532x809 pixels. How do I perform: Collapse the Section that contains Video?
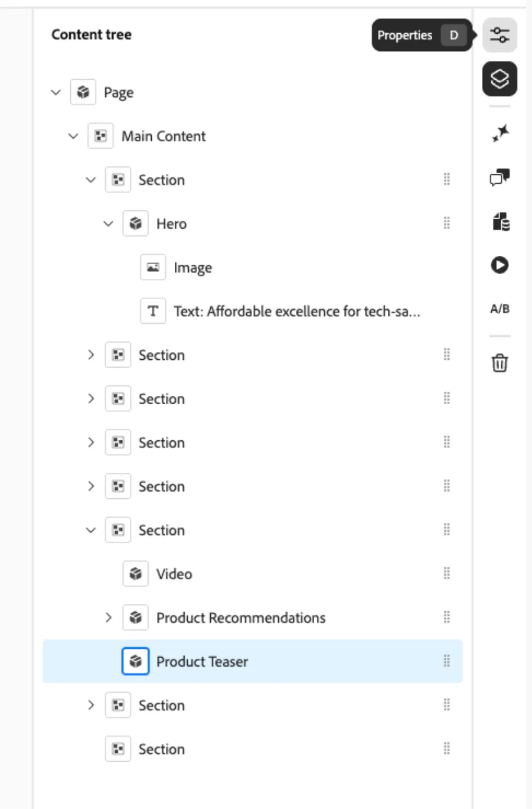(x=91, y=530)
